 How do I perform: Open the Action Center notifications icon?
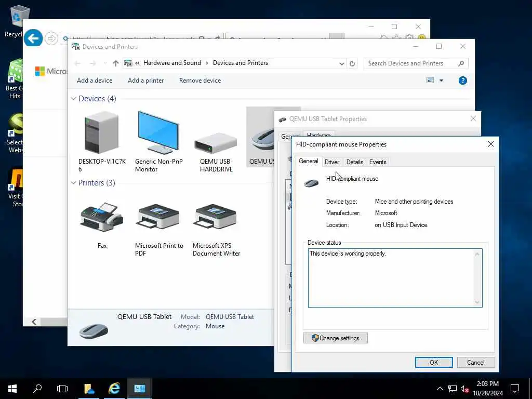tap(515, 389)
